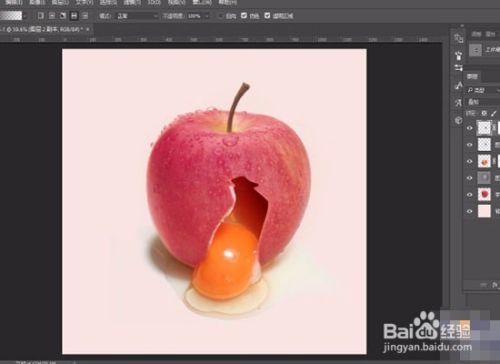
Task: Select the red apple layer thumbnail
Action: coord(484,194)
